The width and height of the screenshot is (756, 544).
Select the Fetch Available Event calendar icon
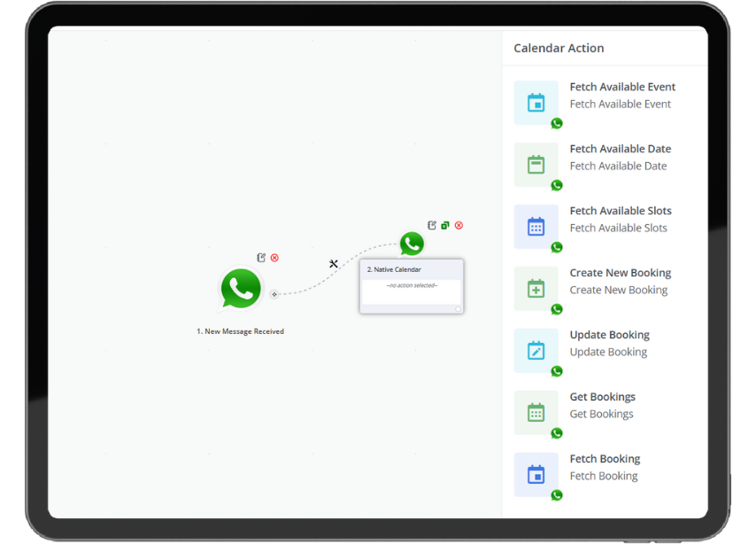[x=536, y=103]
